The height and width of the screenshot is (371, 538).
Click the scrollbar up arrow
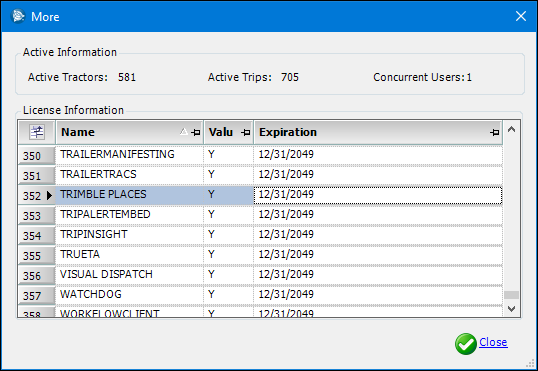511,129
